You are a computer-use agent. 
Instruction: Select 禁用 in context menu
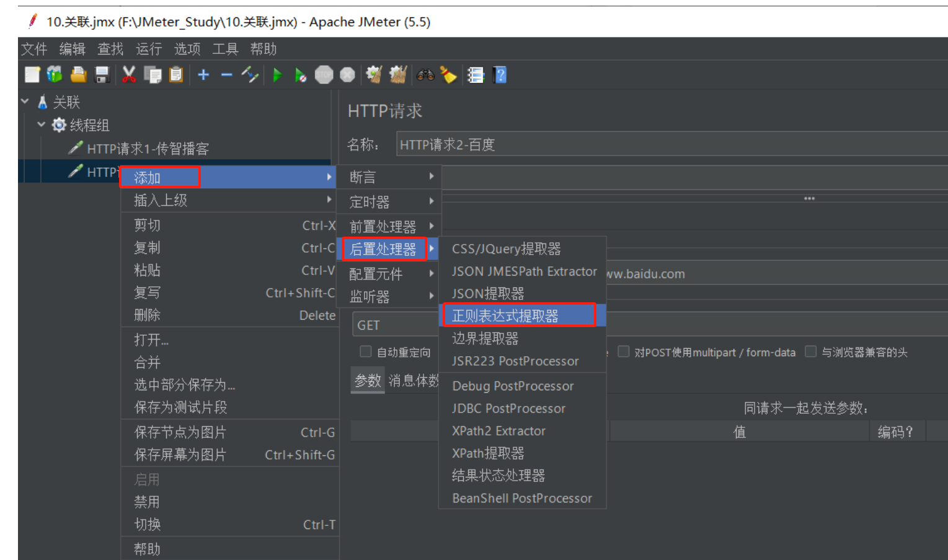pyautogui.click(x=230, y=502)
